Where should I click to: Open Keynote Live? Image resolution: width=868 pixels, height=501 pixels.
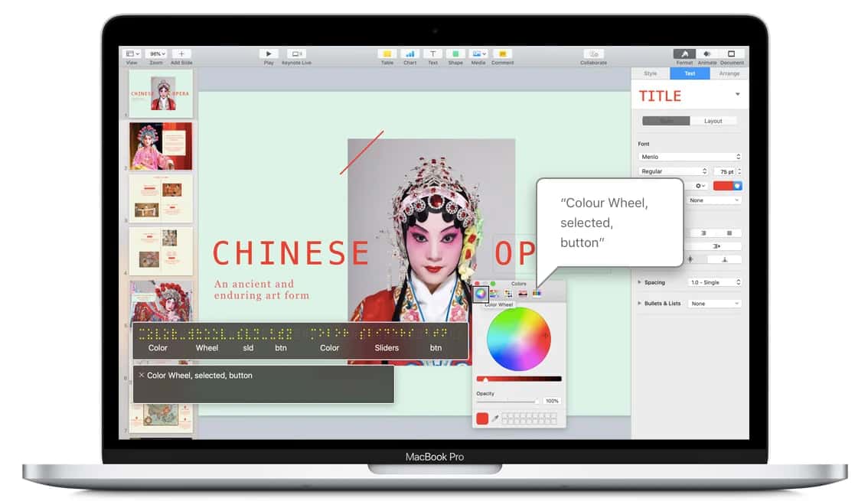(x=296, y=54)
